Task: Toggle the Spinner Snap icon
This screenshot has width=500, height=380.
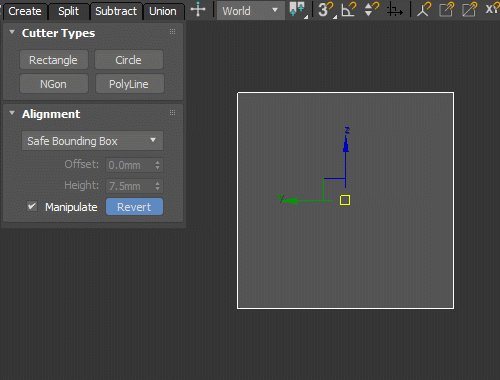Action: [371, 9]
